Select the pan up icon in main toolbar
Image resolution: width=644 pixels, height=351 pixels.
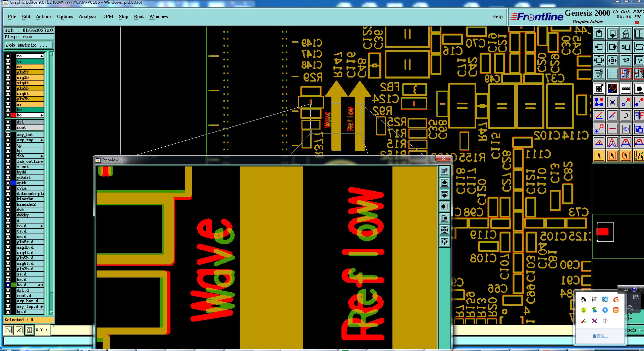[x=599, y=34]
